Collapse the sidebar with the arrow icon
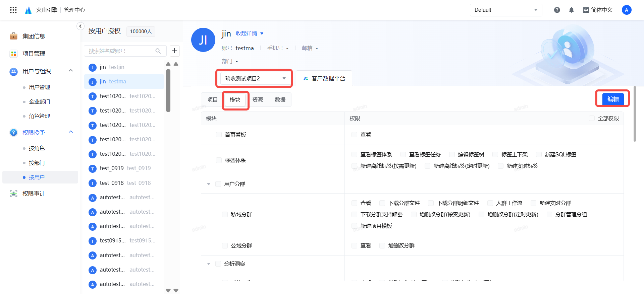This screenshot has width=644, height=294. [x=80, y=26]
